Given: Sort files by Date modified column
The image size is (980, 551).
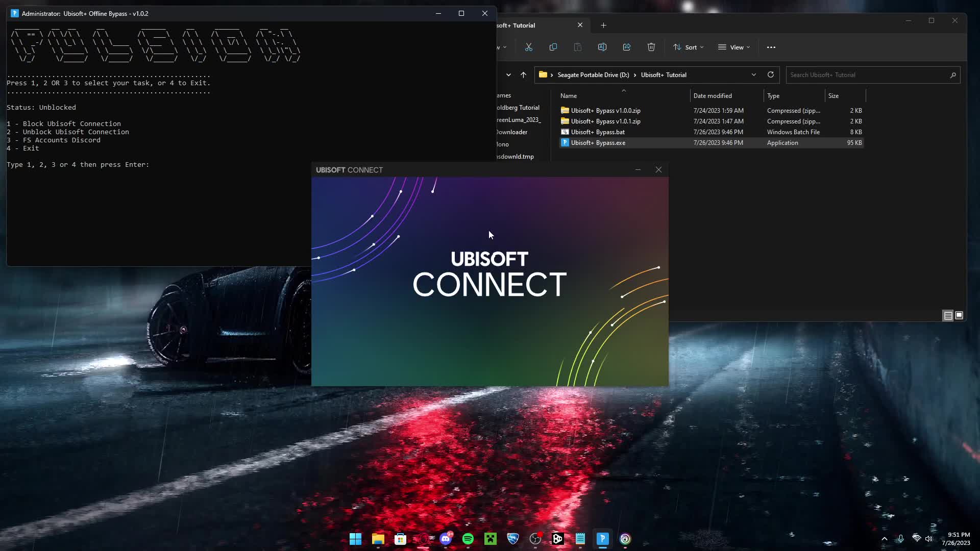Looking at the screenshot, I should tap(713, 95).
